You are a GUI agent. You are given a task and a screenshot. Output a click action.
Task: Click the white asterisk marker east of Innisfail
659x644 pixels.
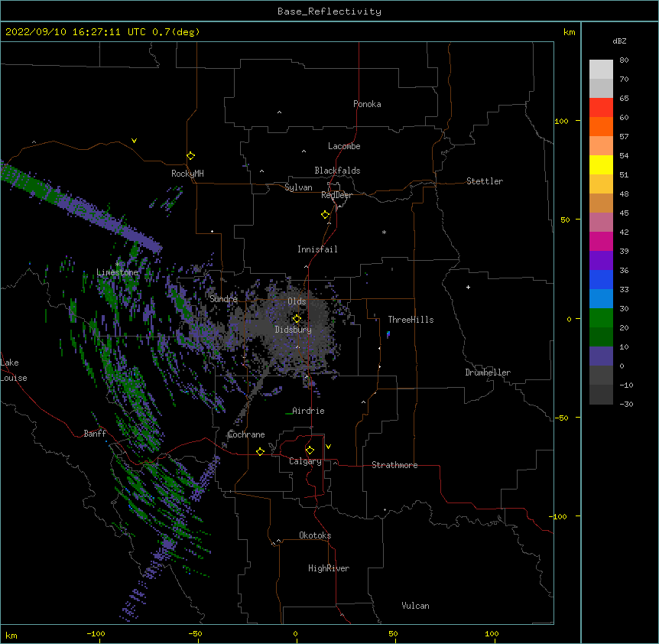pos(384,232)
